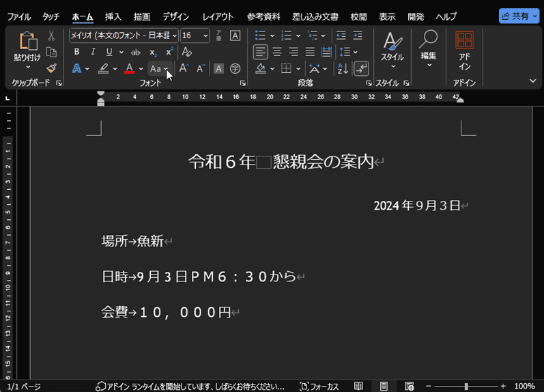Click the Cut scissors icon
Screen dimensions: 544x392
[x=51, y=36]
